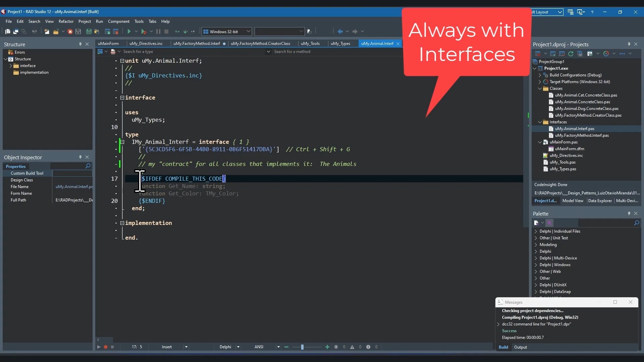The width and height of the screenshot is (644, 362).
Task: Open the Windows 32-bit platform dropdown
Action: pyautogui.click(x=249, y=32)
